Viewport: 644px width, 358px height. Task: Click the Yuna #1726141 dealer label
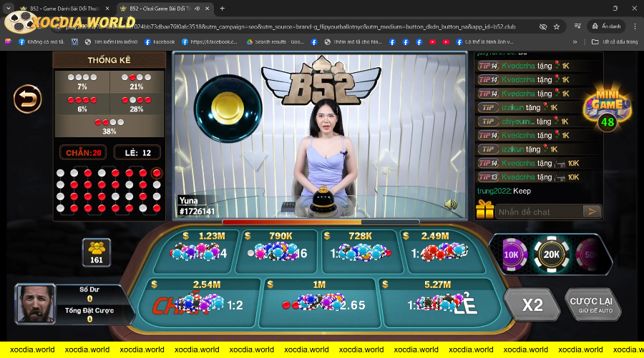click(197, 206)
